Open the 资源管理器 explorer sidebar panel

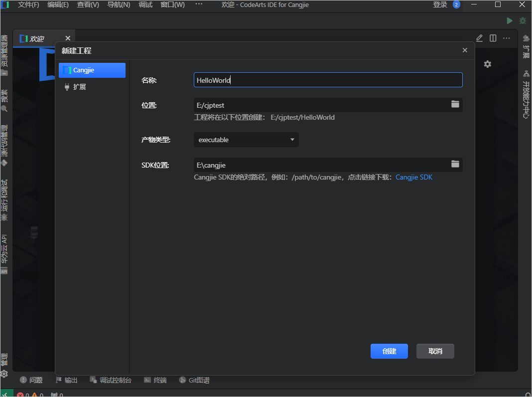[x=4, y=55]
